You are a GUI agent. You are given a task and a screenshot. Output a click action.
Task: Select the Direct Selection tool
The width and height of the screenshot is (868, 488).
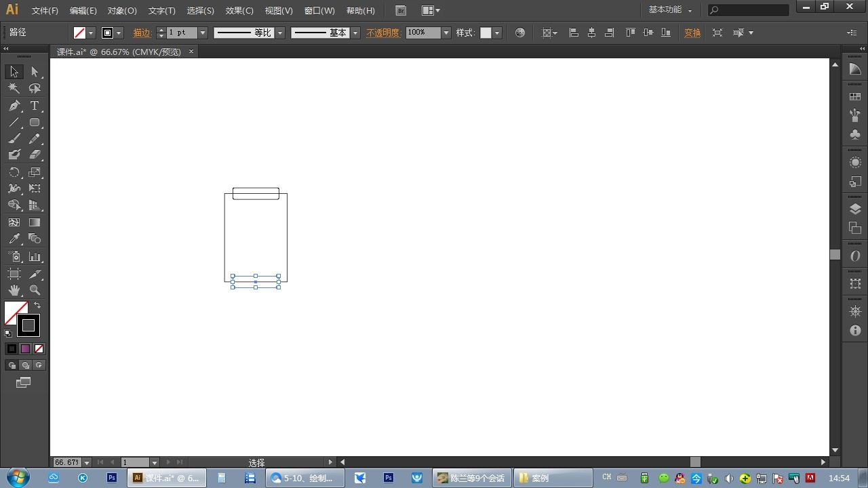pyautogui.click(x=35, y=72)
